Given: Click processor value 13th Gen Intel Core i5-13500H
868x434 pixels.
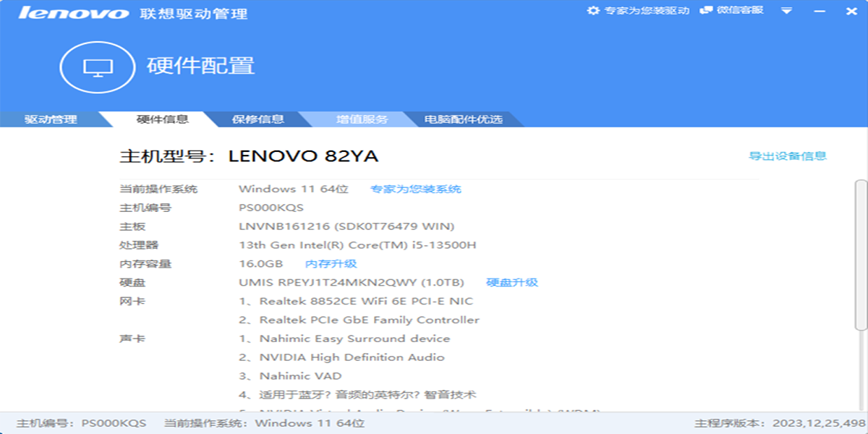Looking at the screenshot, I should coord(357,245).
